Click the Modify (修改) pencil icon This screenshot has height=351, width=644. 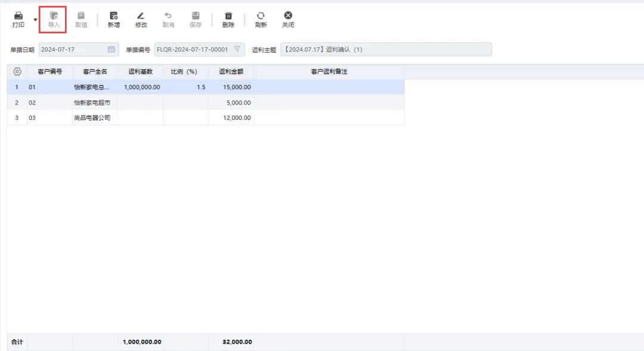tap(141, 16)
